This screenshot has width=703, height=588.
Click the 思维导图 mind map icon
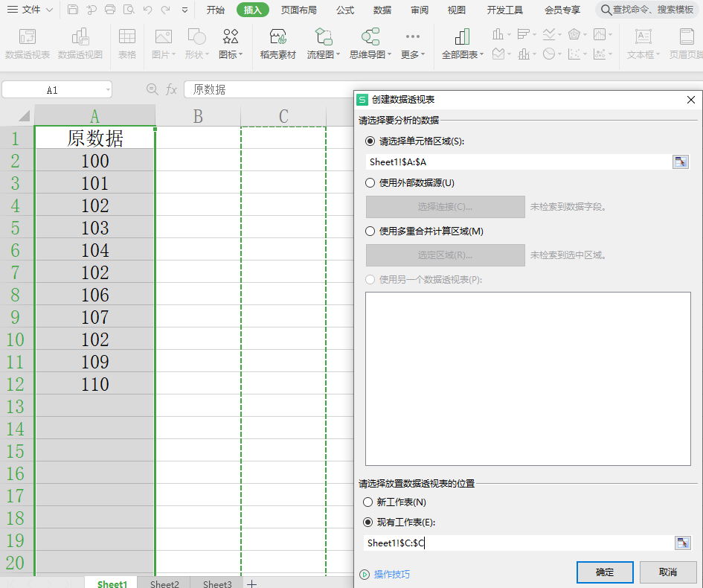click(x=370, y=44)
